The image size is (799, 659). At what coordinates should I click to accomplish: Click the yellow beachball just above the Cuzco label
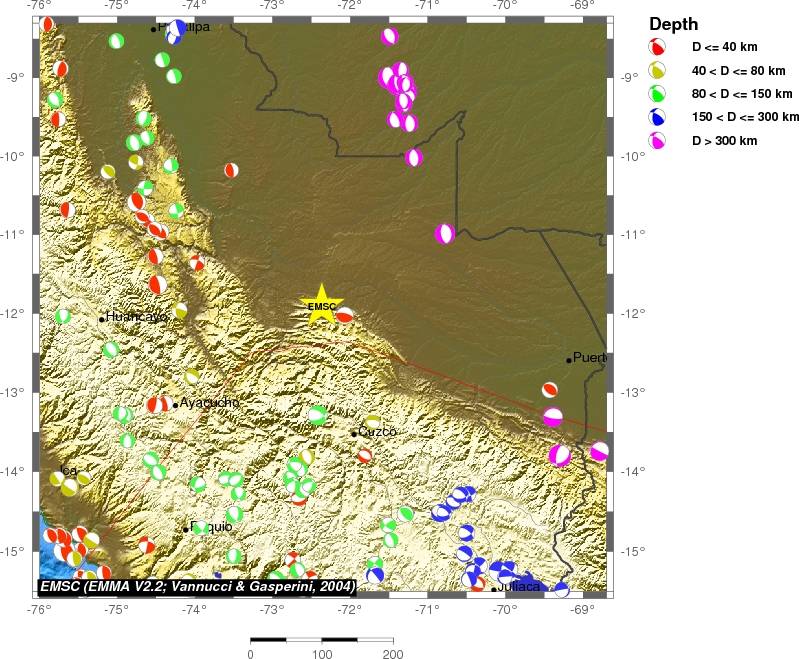pos(372,421)
